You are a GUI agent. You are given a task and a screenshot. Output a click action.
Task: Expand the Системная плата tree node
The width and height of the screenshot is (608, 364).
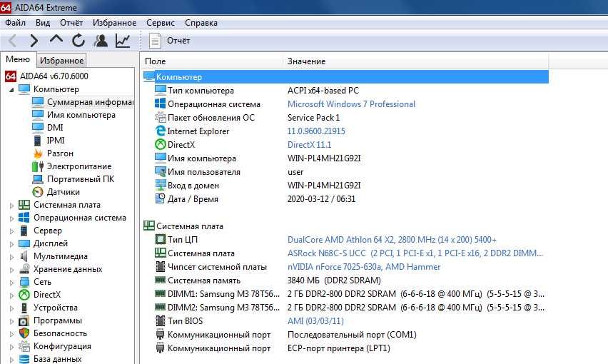(x=11, y=206)
